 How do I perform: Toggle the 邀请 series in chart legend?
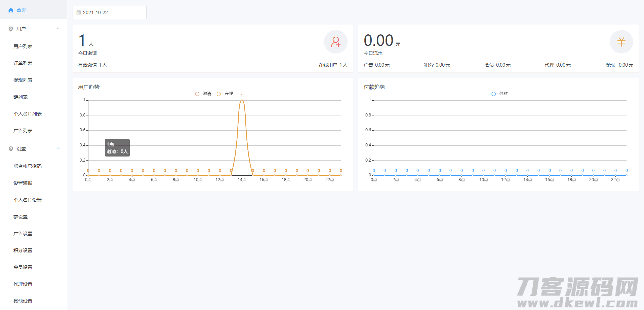[x=202, y=94]
